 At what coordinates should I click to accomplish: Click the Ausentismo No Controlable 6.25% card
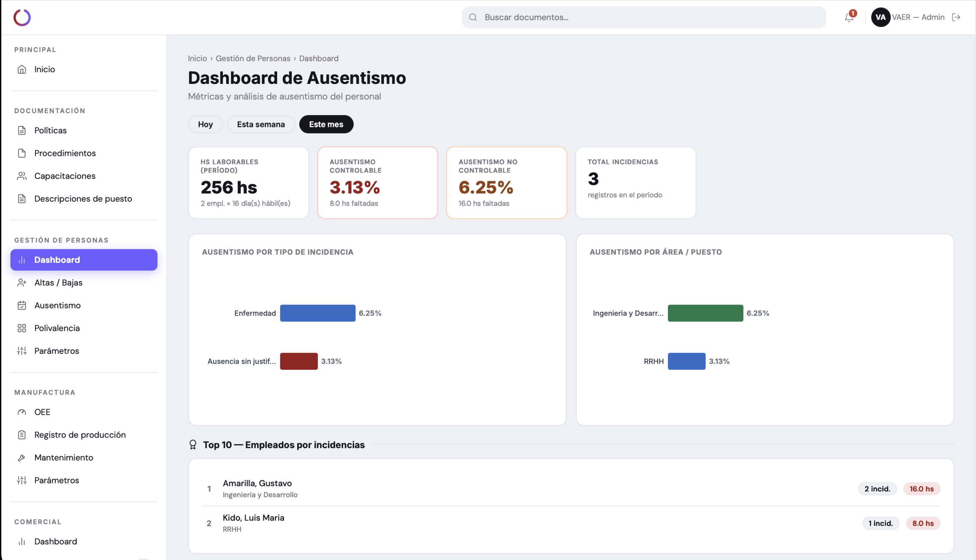pos(506,183)
